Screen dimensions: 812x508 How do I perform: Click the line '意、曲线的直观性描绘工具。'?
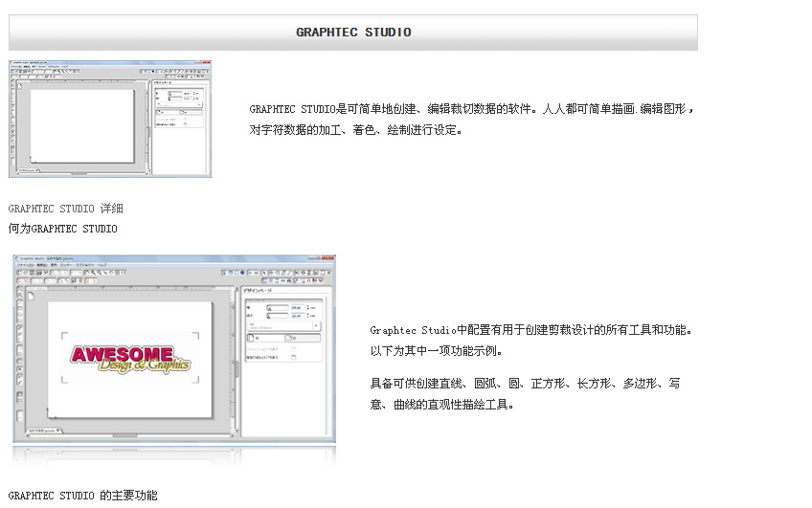tap(442, 405)
